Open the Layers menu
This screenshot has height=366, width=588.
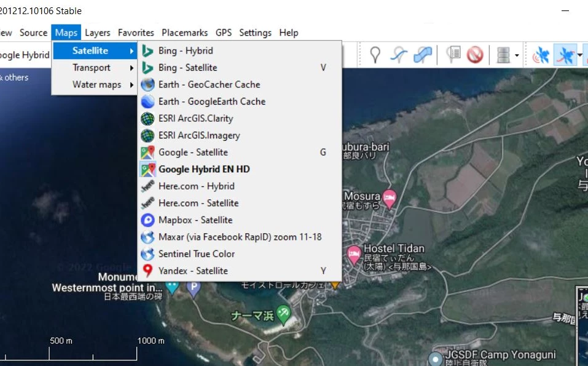tap(98, 33)
